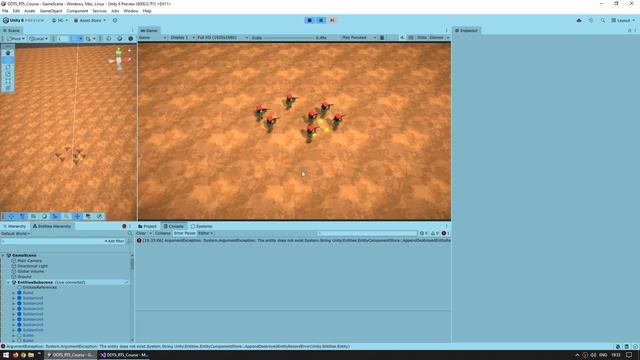Viewport: 640px width, 360px height.
Task: Open the Display 1 dropdown
Action: pyautogui.click(x=182, y=38)
